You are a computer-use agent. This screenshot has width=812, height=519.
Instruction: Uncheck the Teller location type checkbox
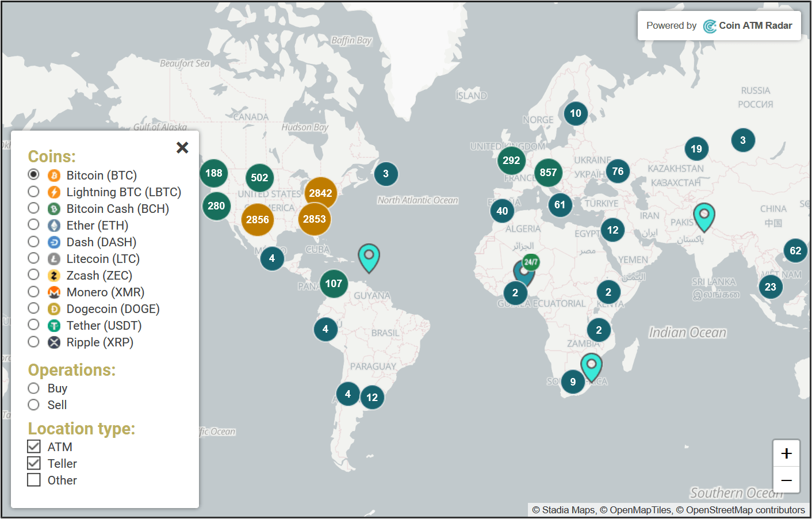click(34, 463)
